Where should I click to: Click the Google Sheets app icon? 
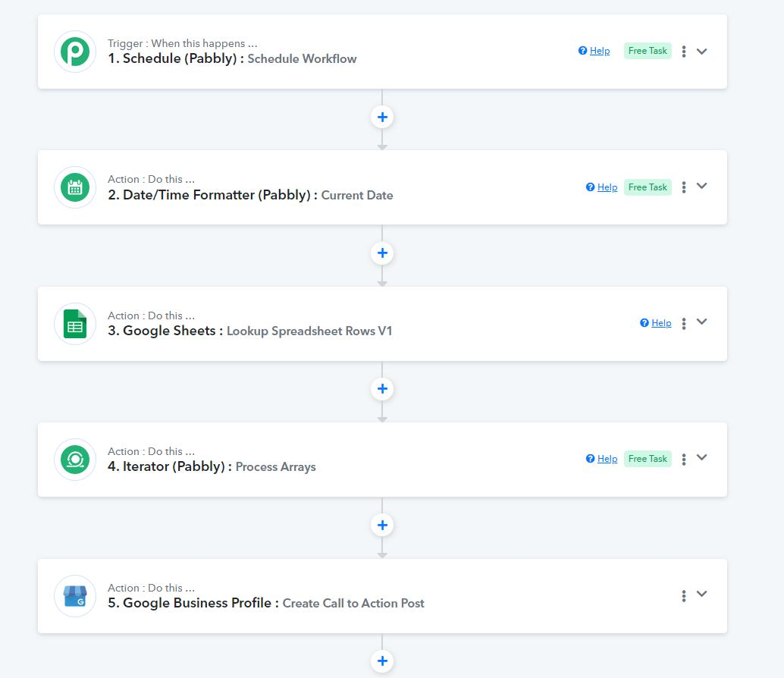(75, 324)
